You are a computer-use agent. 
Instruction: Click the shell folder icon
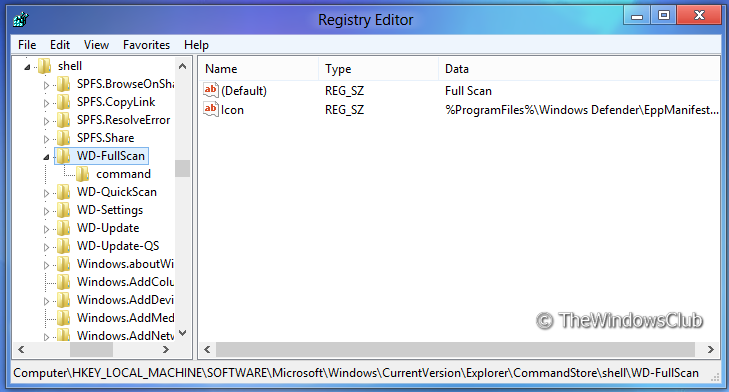click(44, 66)
